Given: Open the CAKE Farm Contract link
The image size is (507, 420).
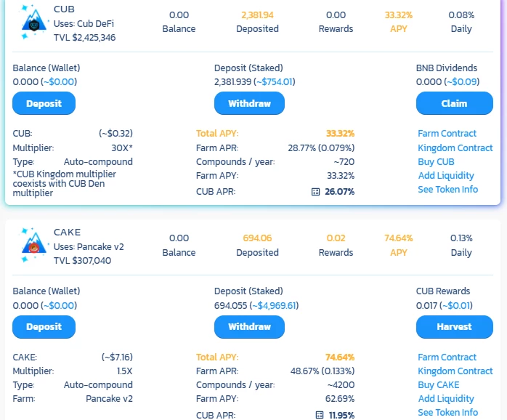Looking at the screenshot, I should click(447, 357).
